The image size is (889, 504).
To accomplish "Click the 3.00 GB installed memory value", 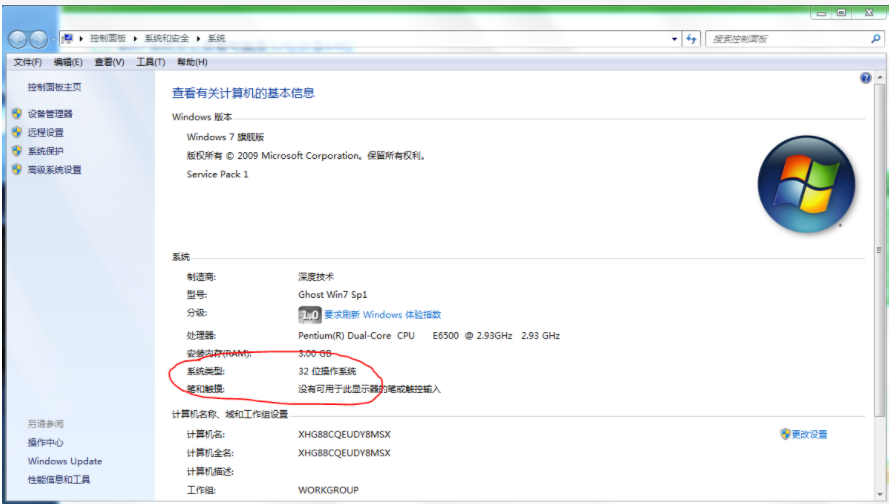I will (315, 353).
